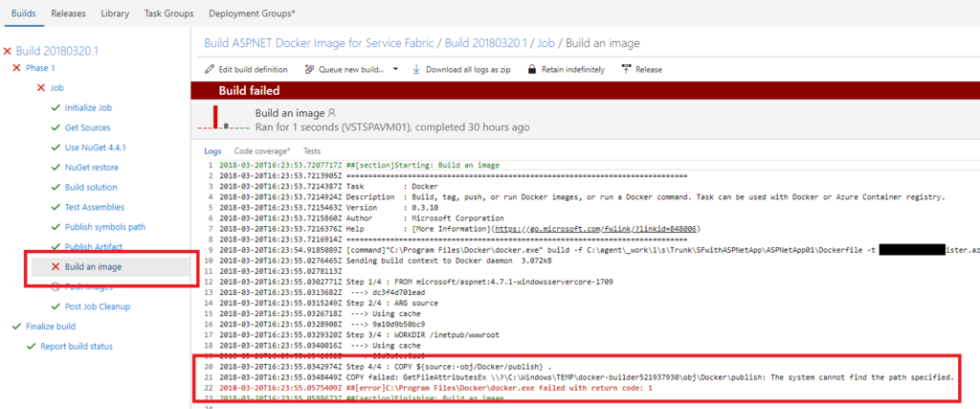This screenshot has height=409, width=980.
Task: Open the Test Assemblies step
Action: tap(95, 207)
